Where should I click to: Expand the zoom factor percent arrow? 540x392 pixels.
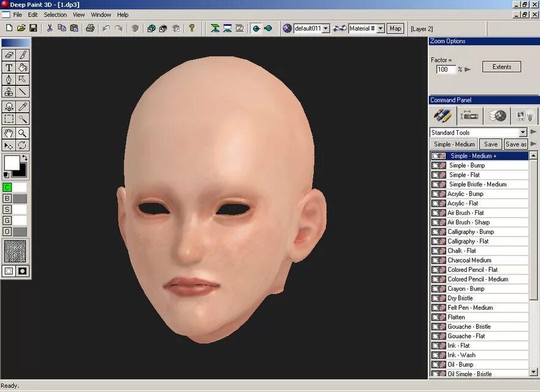click(x=468, y=69)
